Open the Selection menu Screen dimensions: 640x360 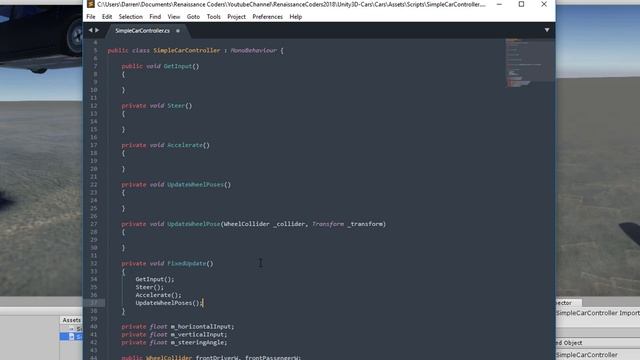pos(131,17)
